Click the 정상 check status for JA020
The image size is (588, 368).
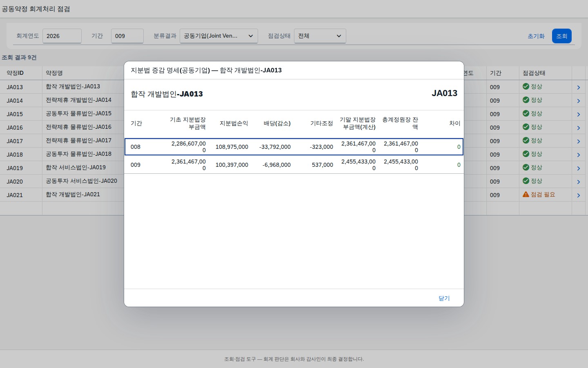coord(532,181)
